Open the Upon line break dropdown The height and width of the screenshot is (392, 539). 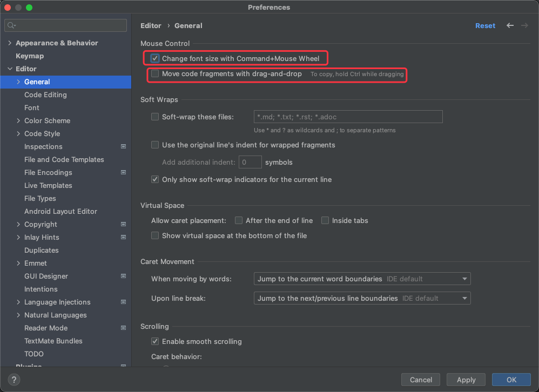coord(362,298)
